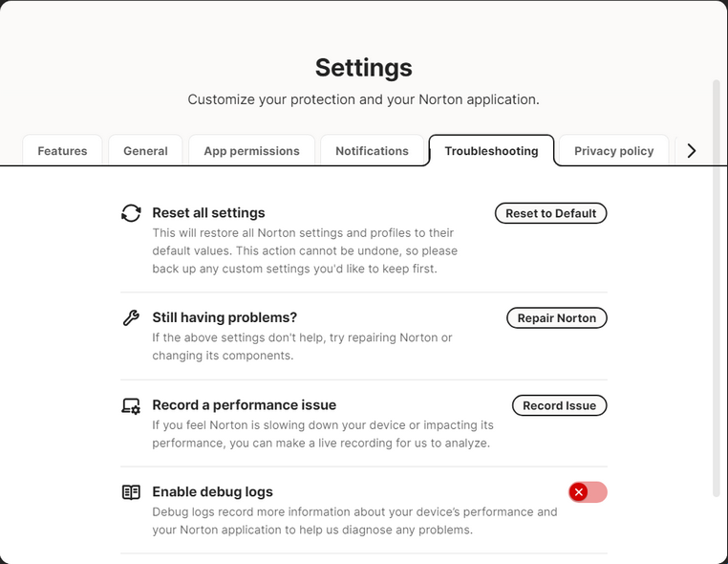Select the App permissions tab
Screen dimensions: 728x564
[251, 151]
